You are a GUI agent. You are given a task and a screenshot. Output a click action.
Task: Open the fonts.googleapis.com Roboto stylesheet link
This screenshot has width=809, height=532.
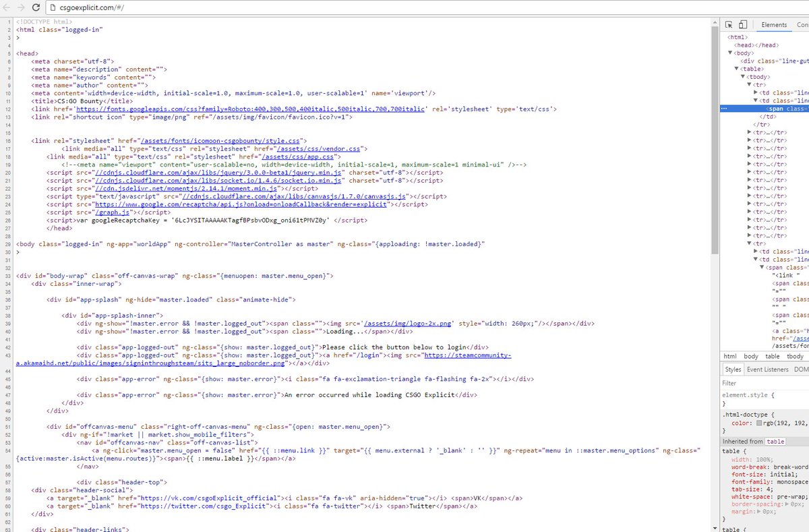pos(250,109)
